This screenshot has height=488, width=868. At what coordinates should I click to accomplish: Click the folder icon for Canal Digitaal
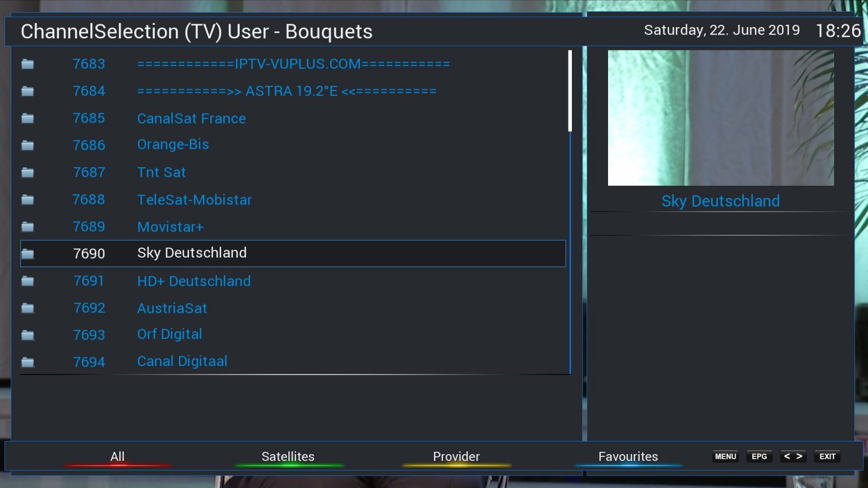click(x=28, y=363)
